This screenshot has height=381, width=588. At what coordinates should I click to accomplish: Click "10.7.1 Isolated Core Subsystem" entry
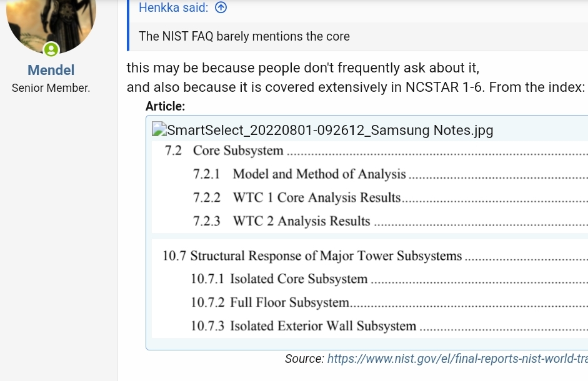click(279, 279)
